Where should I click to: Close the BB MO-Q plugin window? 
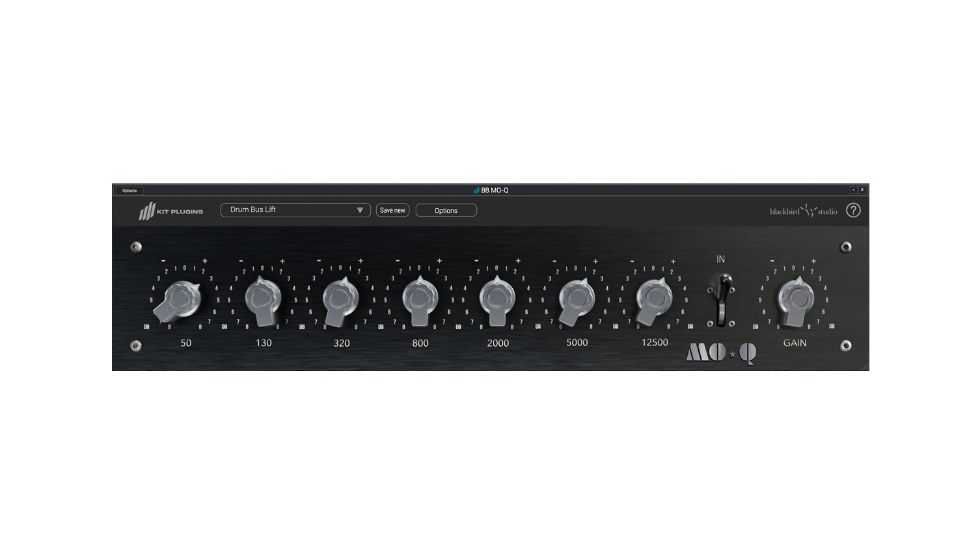(x=862, y=190)
